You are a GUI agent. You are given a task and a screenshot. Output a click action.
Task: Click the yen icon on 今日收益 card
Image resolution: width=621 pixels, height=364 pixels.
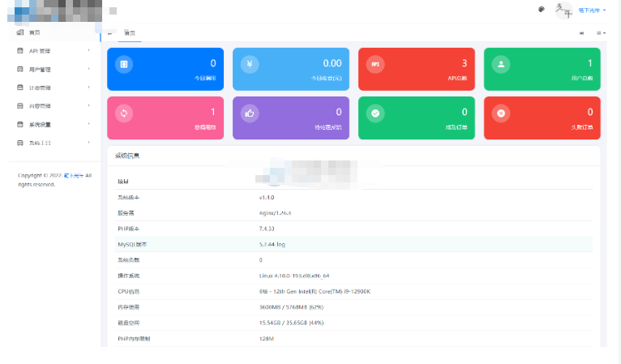(x=250, y=64)
